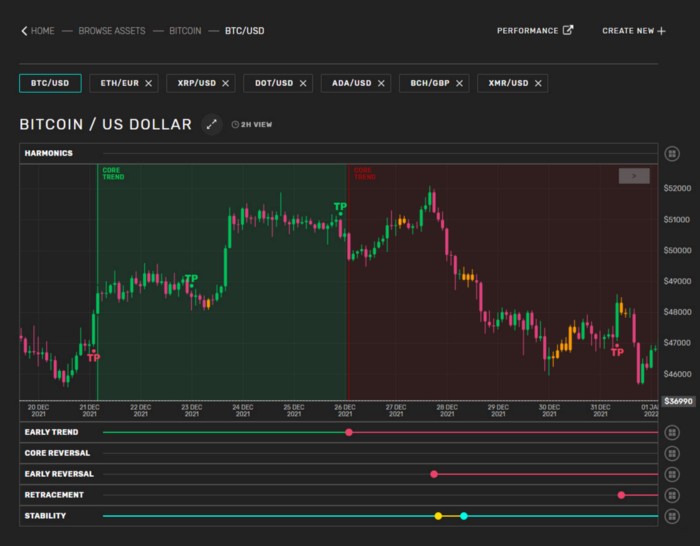The height and width of the screenshot is (546, 700).
Task: Click the red CORE TREND label
Action: 364,174
